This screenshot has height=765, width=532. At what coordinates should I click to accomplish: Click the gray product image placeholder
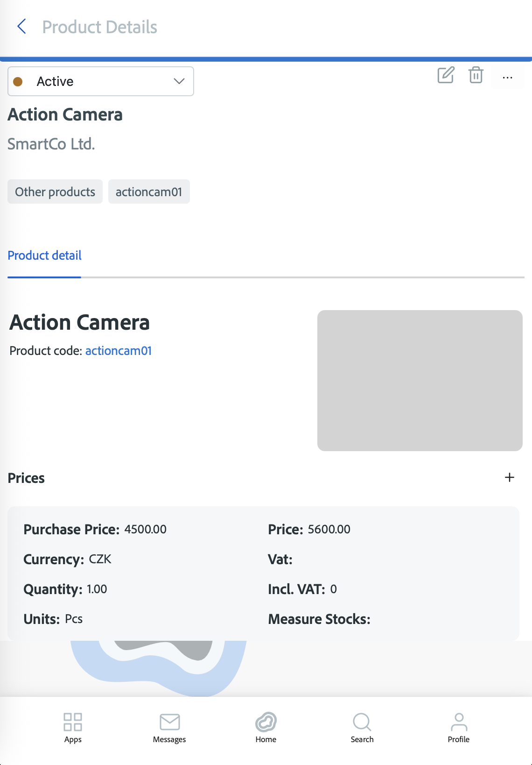point(420,380)
